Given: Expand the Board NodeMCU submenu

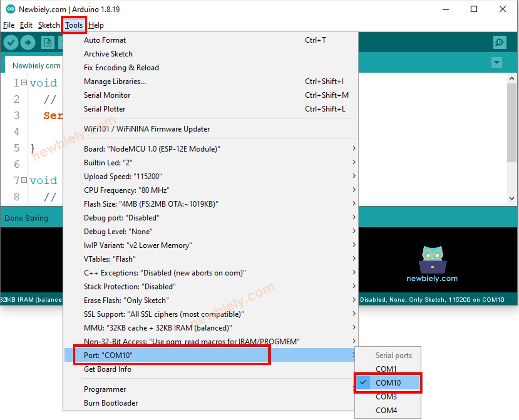Looking at the screenshot, I should click(x=152, y=149).
